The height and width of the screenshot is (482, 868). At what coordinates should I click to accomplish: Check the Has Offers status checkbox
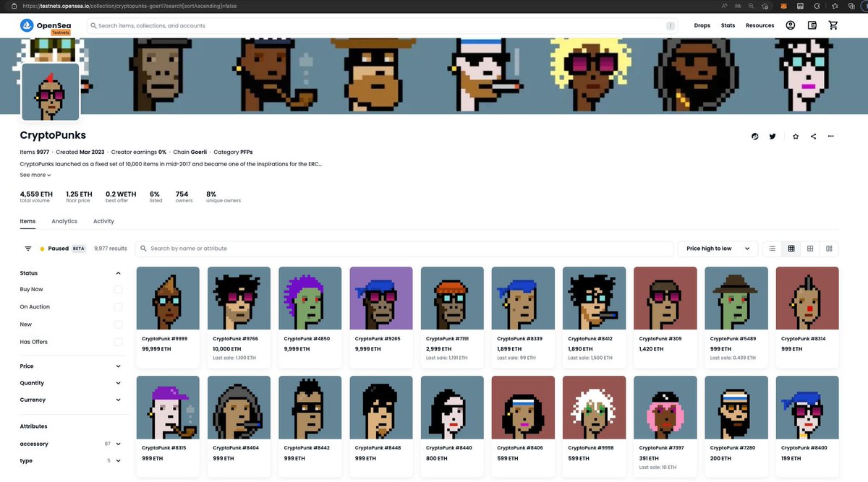click(x=118, y=342)
